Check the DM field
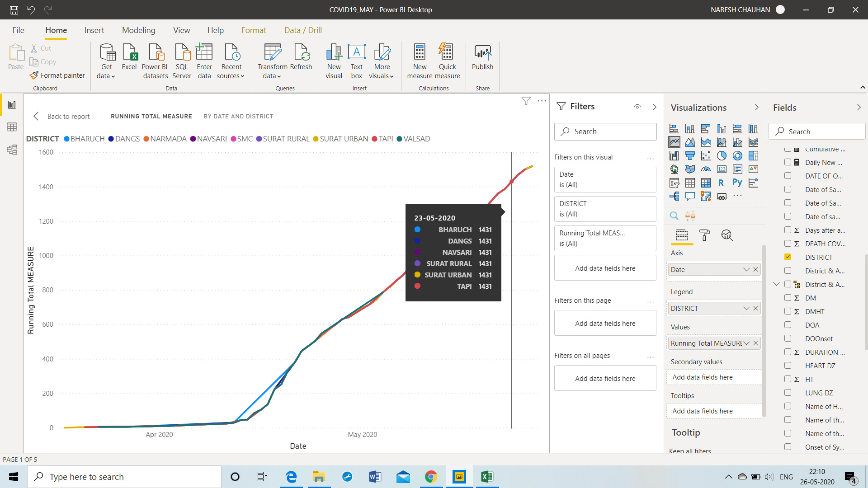 tap(788, 298)
